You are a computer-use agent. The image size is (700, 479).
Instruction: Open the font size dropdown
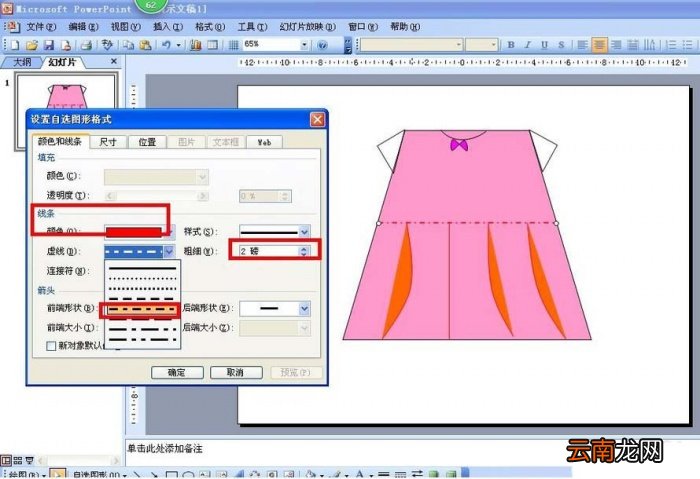coord(493,45)
